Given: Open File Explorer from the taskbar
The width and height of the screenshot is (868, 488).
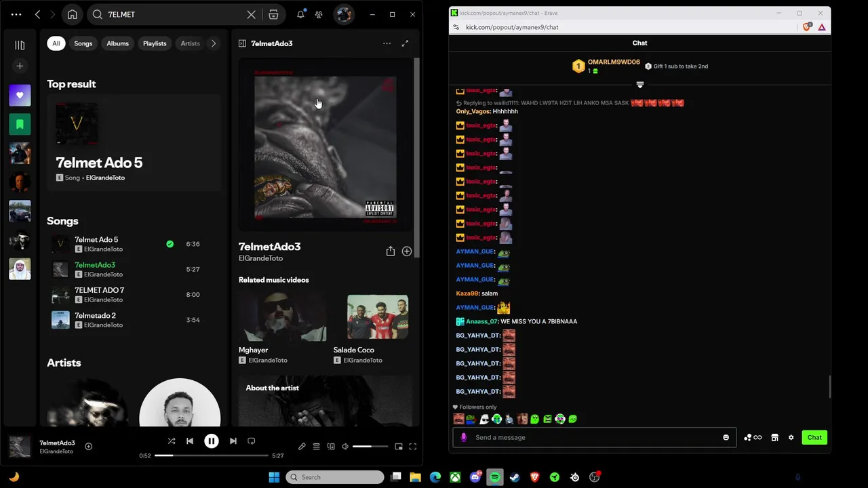Looking at the screenshot, I should [415, 477].
